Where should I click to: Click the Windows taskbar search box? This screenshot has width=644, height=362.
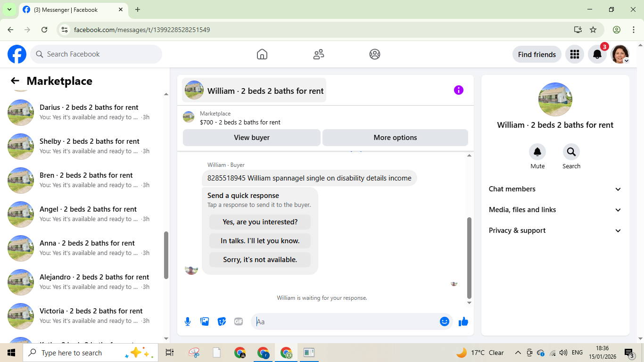90,353
